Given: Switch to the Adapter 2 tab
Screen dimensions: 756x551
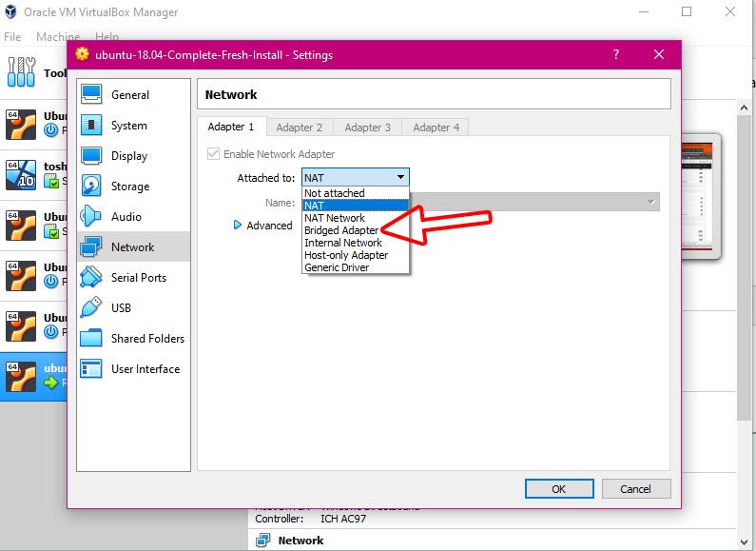Looking at the screenshot, I should pos(300,128).
